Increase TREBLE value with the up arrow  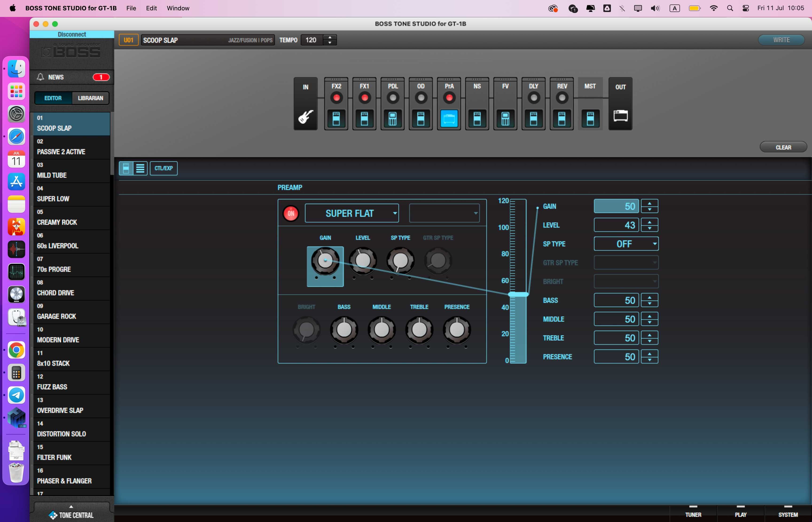pos(649,335)
